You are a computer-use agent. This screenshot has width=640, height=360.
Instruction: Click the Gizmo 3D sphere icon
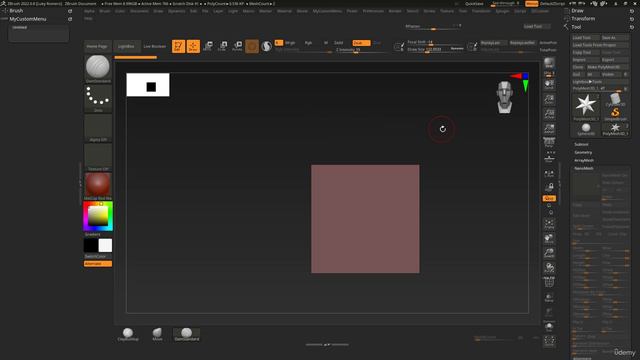click(252, 46)
